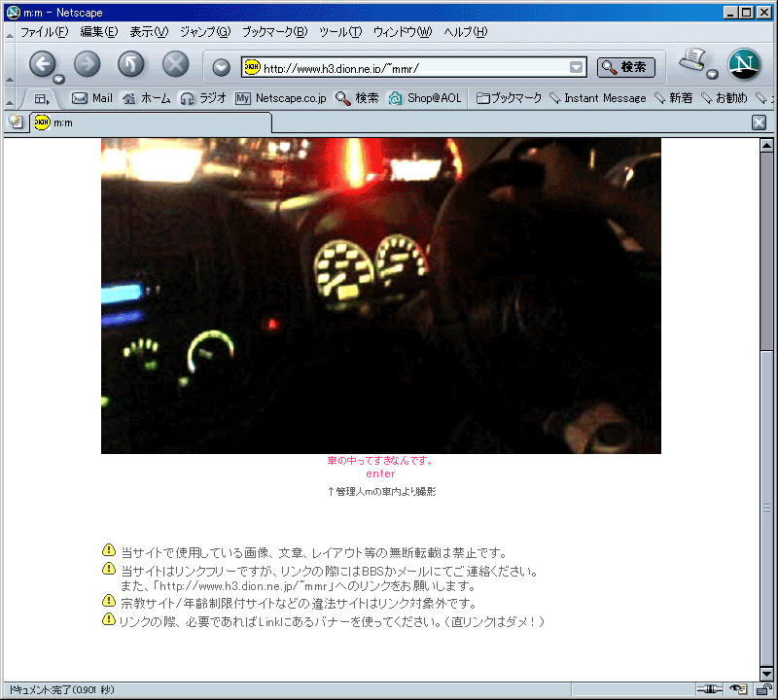Open Mail from the personal toolbar
The height and width of the screenshot is (700, 778).
click(92, 98)
